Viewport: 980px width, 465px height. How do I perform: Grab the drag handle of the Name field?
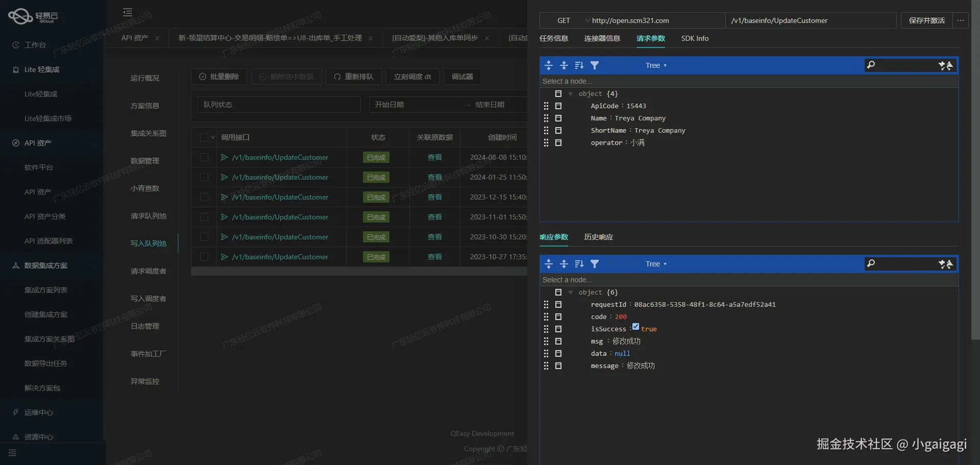546,118
